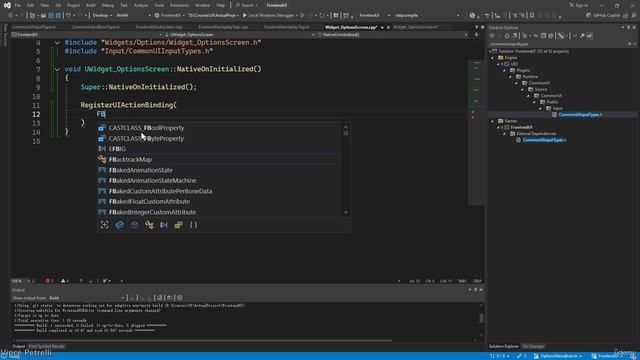Viewport: 640px width, 360px height.
Task: Switch to Widget_OptionsScreen.cpp tab
Action: [351, 27]
